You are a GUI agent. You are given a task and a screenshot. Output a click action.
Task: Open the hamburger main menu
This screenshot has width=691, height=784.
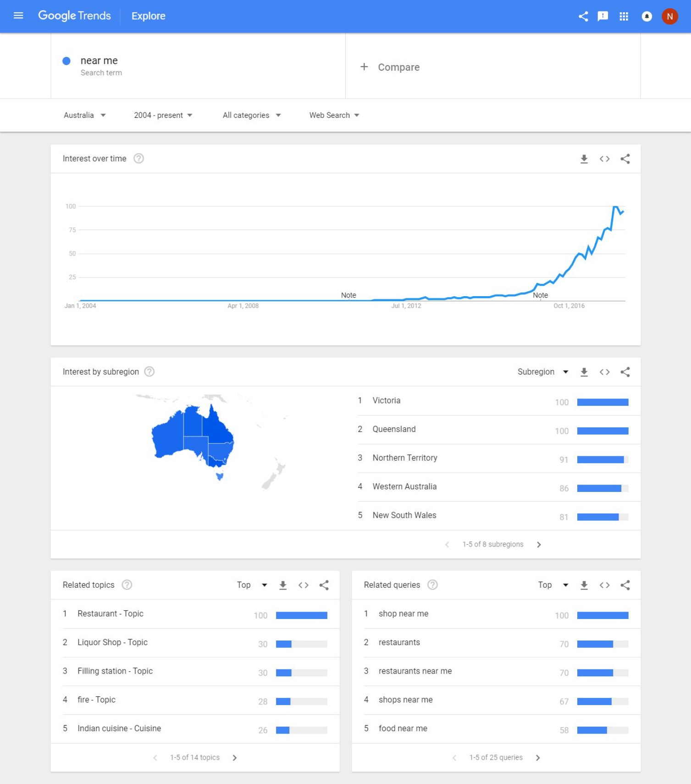pyautogui.click(x=18, y=16)
